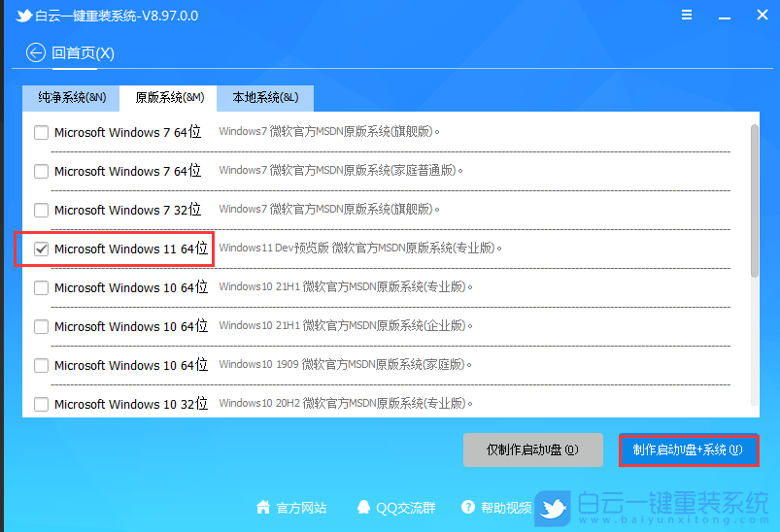The width and height of the screenshot is (780, 532).
Task: Click the QQ bell icon beside QQ交流群
Action: coord(363,507)
